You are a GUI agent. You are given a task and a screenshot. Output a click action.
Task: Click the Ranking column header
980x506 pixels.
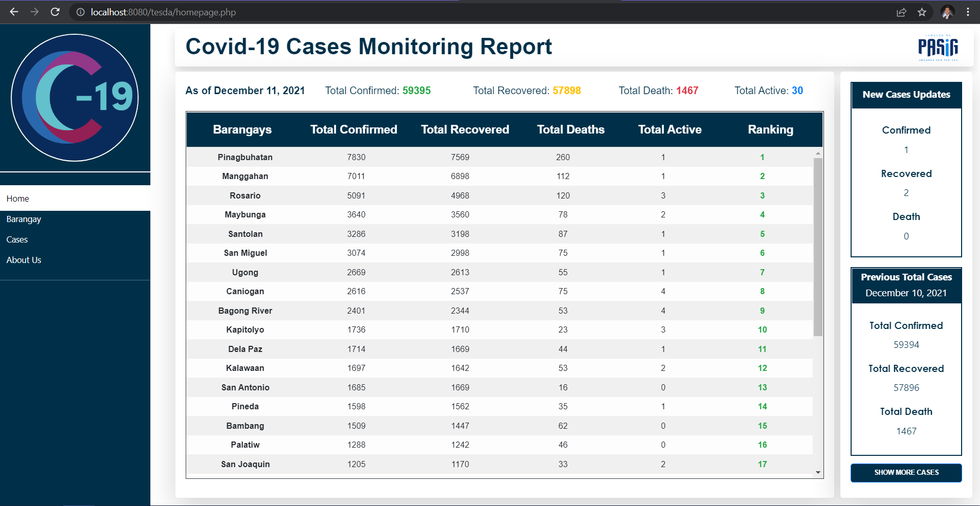coord(770,129)
